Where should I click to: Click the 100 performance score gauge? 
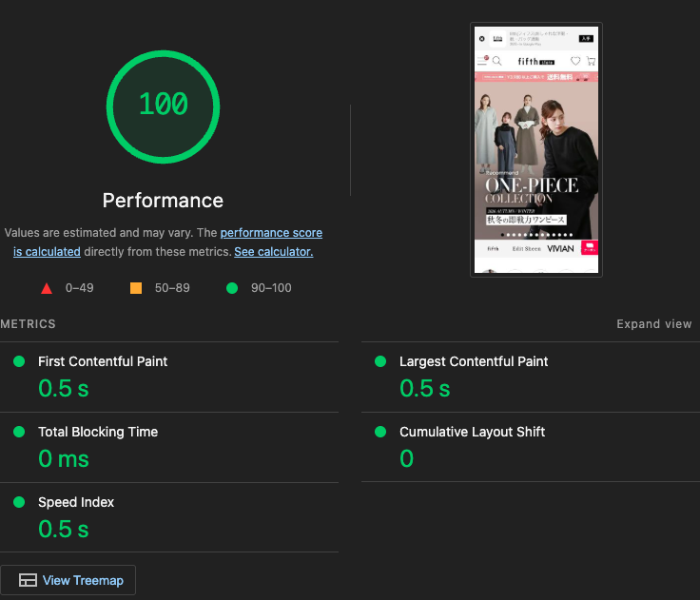pyautogui.click(x=163, y=106)
